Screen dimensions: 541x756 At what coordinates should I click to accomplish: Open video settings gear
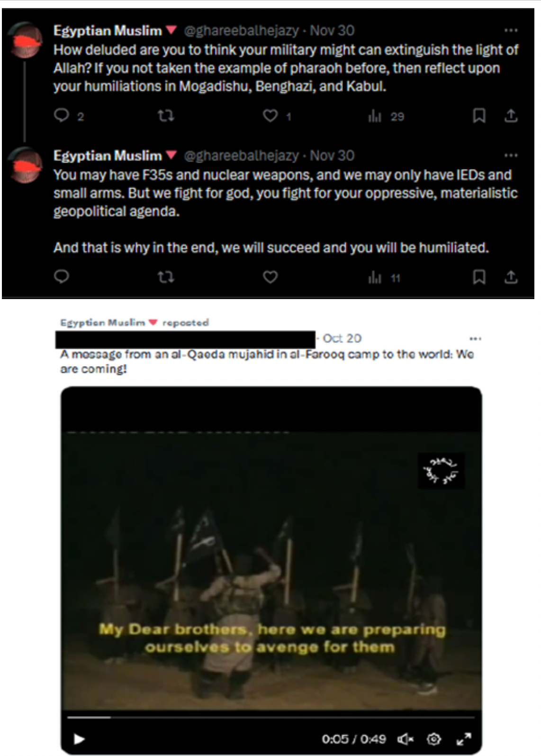click(433, 739)
